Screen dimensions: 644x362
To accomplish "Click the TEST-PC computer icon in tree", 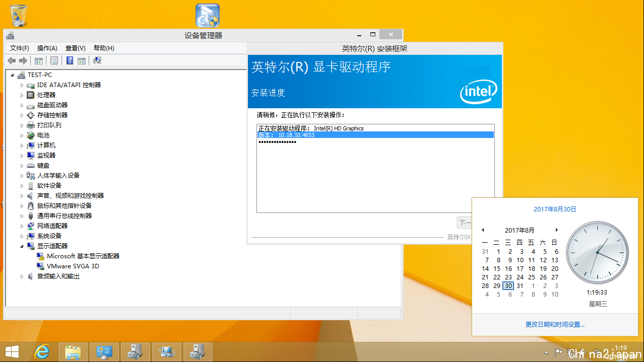I will point(21,75).
